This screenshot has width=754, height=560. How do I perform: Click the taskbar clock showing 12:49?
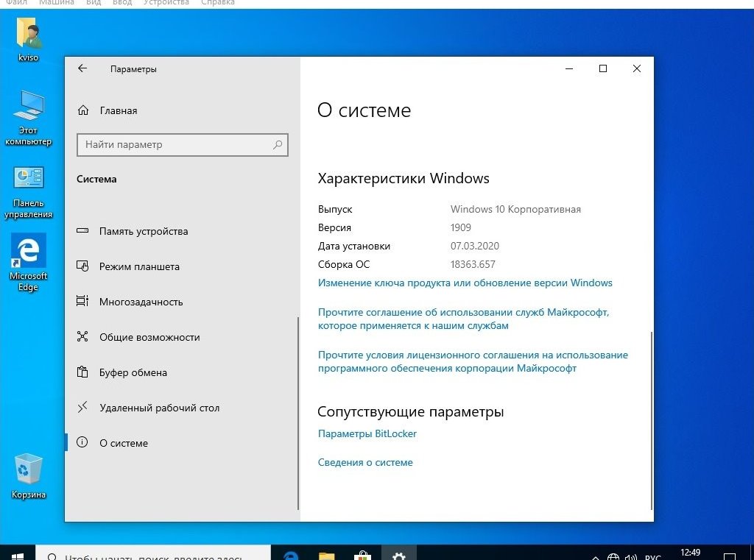tap(690, 553)
